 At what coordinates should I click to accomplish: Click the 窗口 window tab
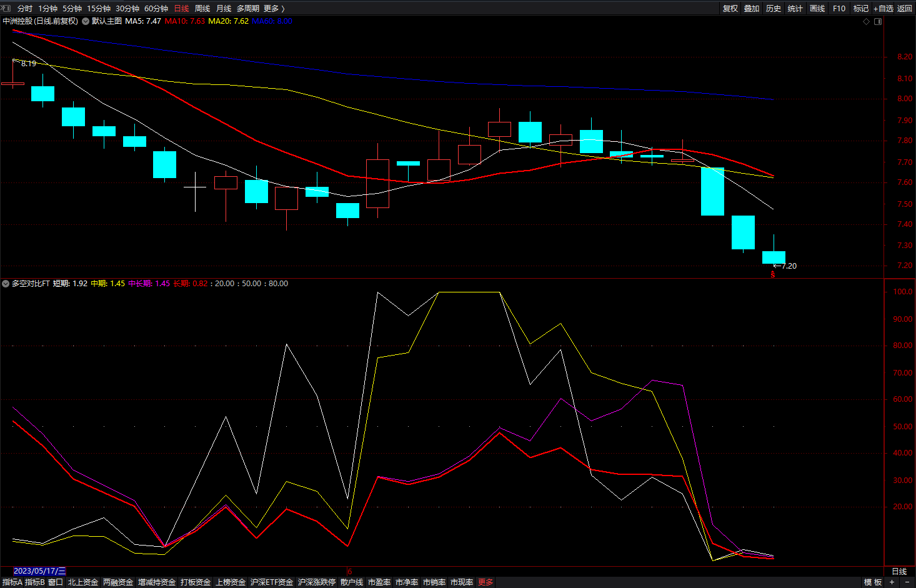pyautogui.click(x=56, y=582)
